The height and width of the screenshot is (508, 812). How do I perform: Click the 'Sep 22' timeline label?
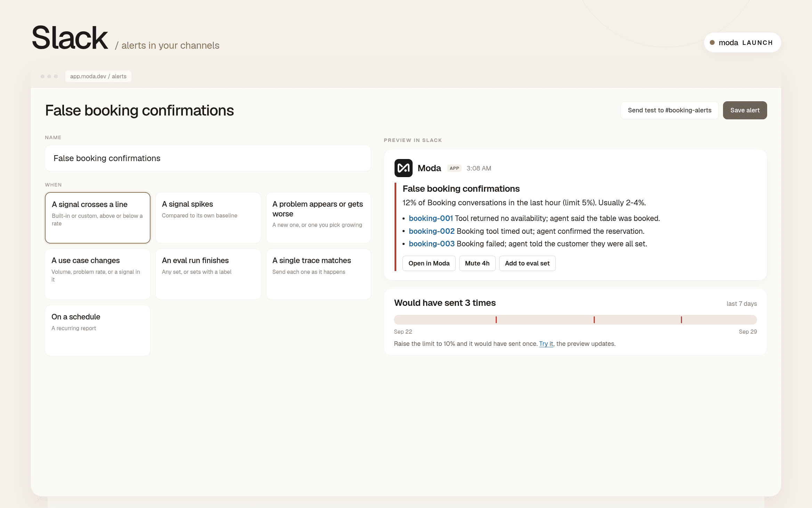pos(403,332)
